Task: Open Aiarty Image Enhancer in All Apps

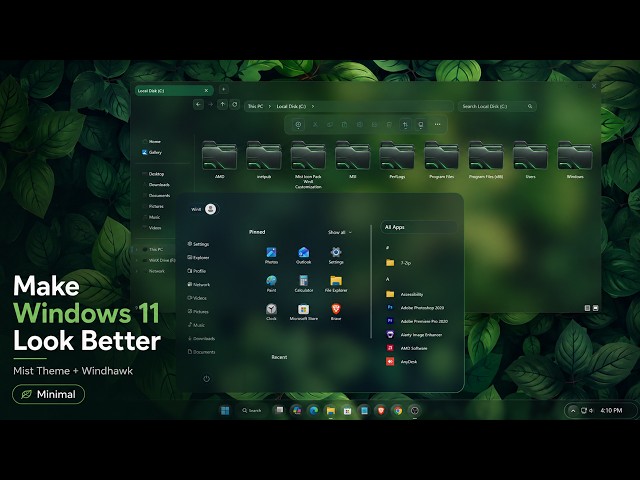Action: pos(414,334)
